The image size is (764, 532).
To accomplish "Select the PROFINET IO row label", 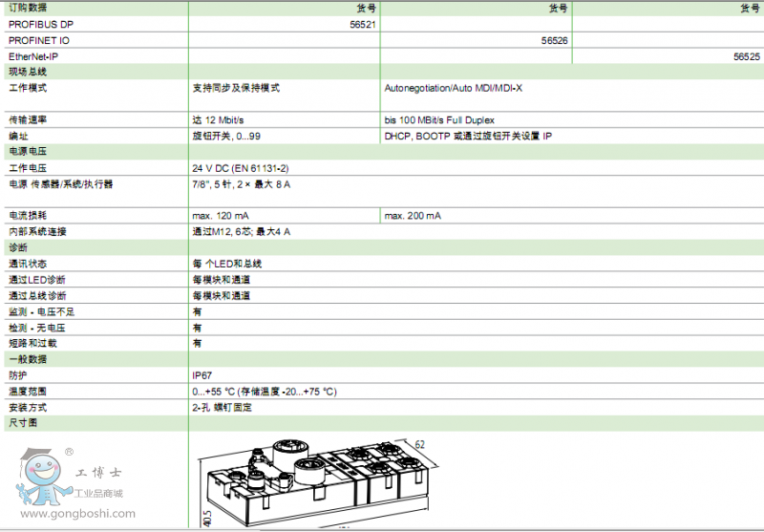I will tap(39, 40).
